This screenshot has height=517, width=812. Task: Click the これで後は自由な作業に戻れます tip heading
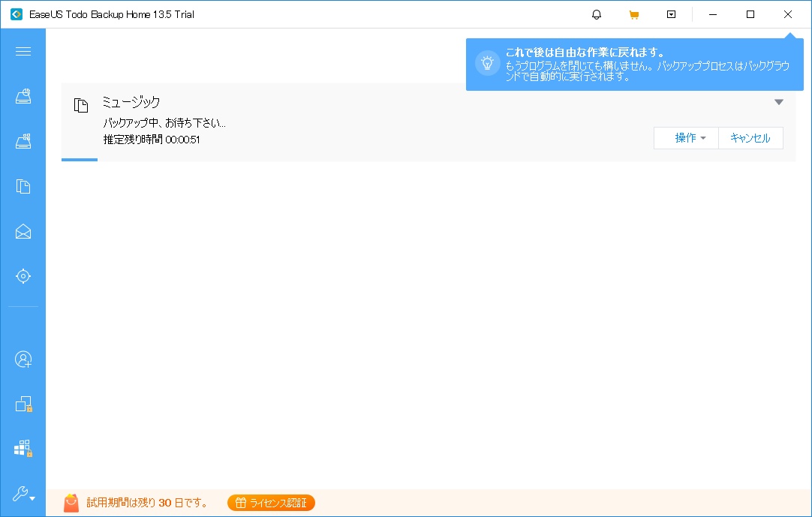click(x=585, y=53)
